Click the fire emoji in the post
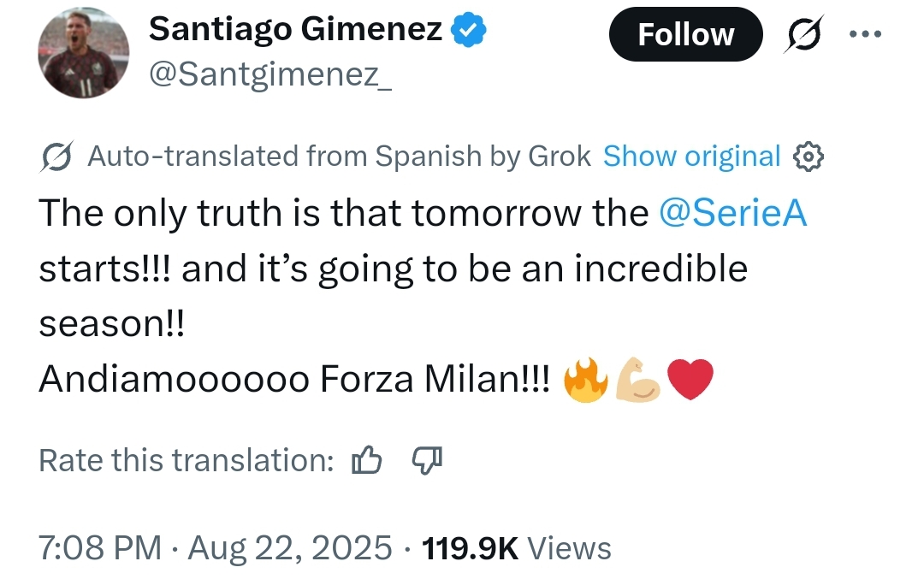Screen dimensions: 924x579 point(587,381)
